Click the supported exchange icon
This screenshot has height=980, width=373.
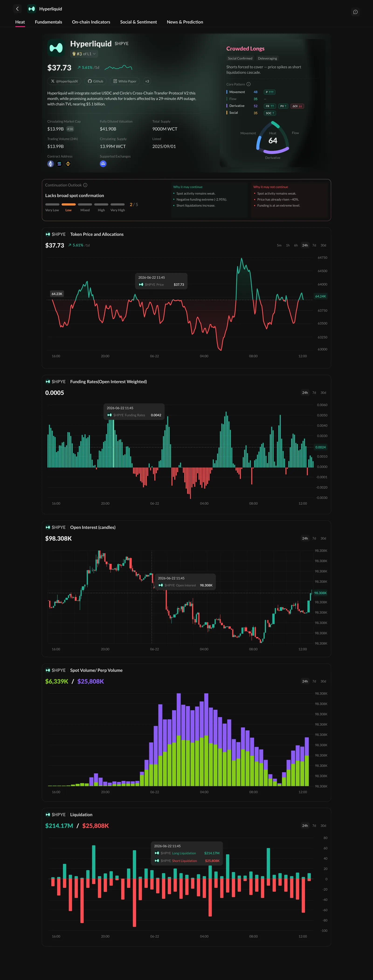click(103, 164)
